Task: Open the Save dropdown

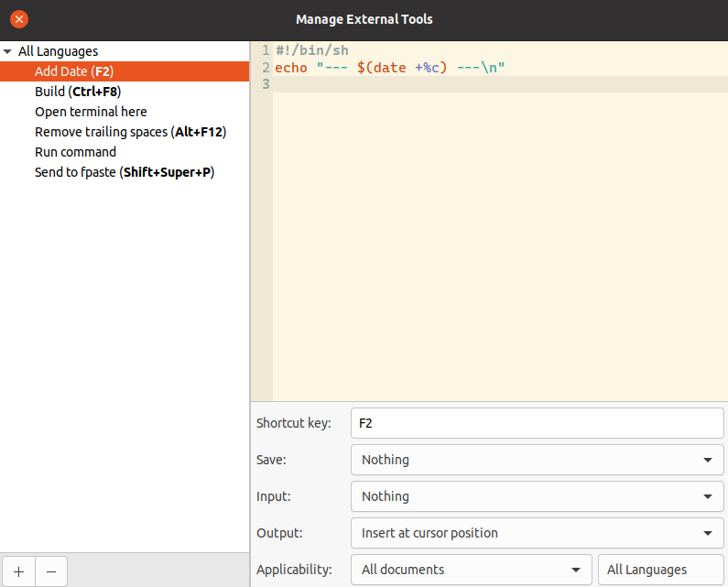Action: pyautogui.click(x=538, y=460)
